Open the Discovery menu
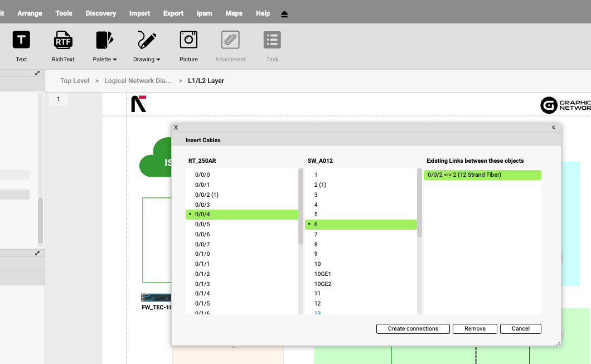Image resolution: width=591 pixels, height=364 pixels. click(x=100, y=13)
